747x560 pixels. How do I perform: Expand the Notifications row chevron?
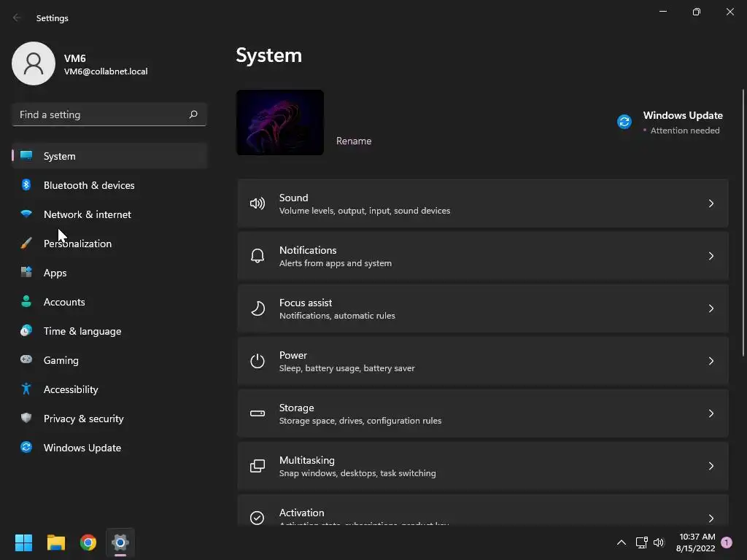[x=711, y=256]
